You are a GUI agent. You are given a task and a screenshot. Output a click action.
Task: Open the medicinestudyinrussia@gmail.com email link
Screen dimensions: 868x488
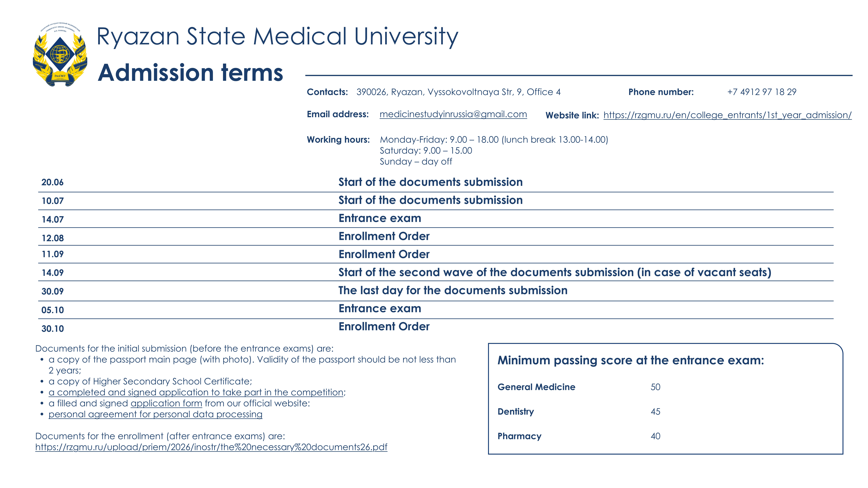coord(453,114)
